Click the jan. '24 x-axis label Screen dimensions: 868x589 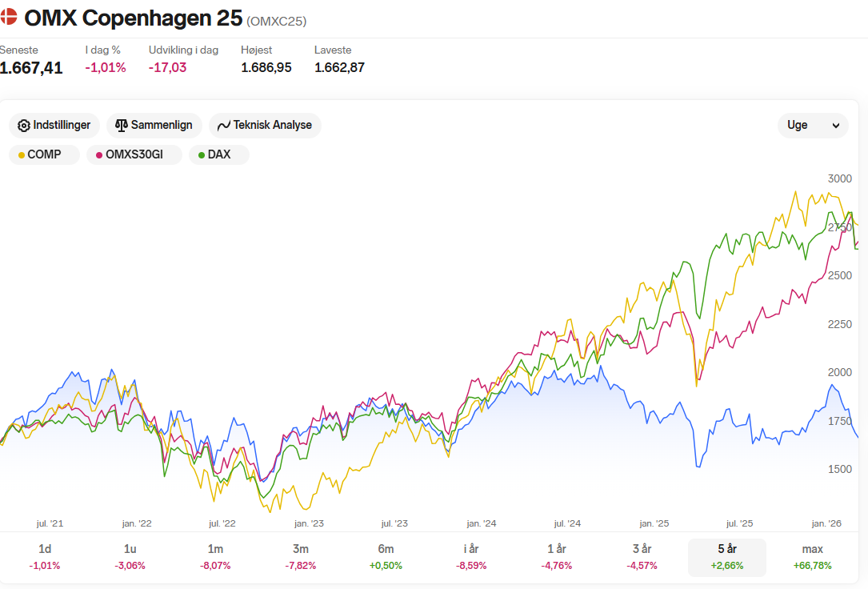pos(481,523)
